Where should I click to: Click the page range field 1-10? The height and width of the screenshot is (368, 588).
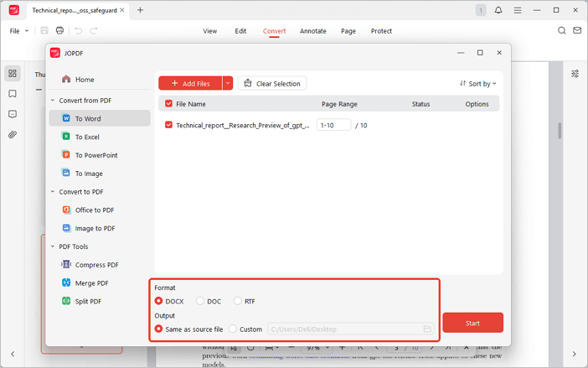coord(334,125)
